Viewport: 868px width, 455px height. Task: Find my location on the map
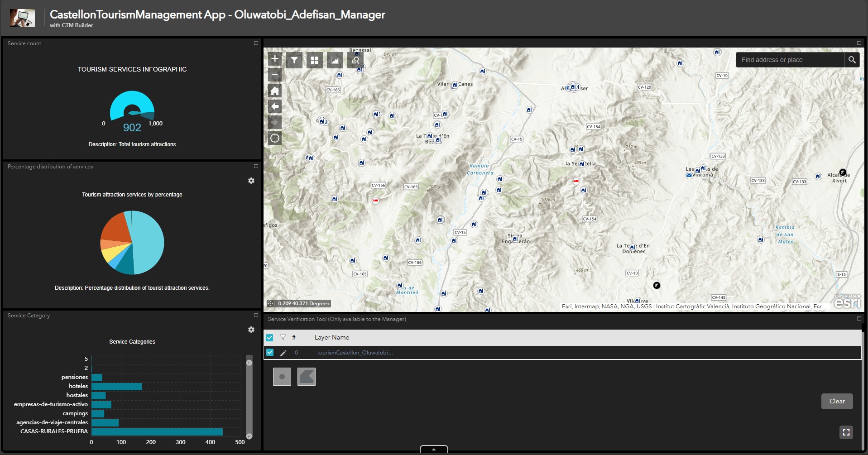click(275, 138)
